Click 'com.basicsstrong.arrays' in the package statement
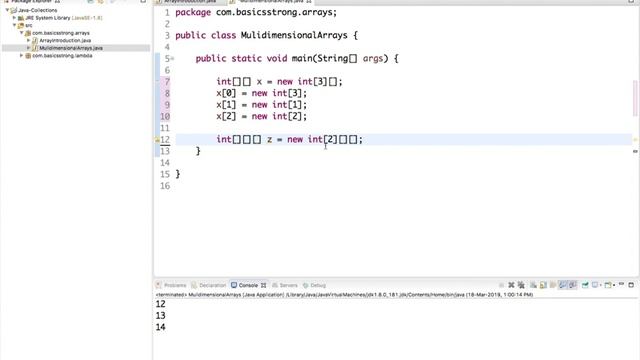This screenshot has height=360, width=640. click(x=275, y=12)
